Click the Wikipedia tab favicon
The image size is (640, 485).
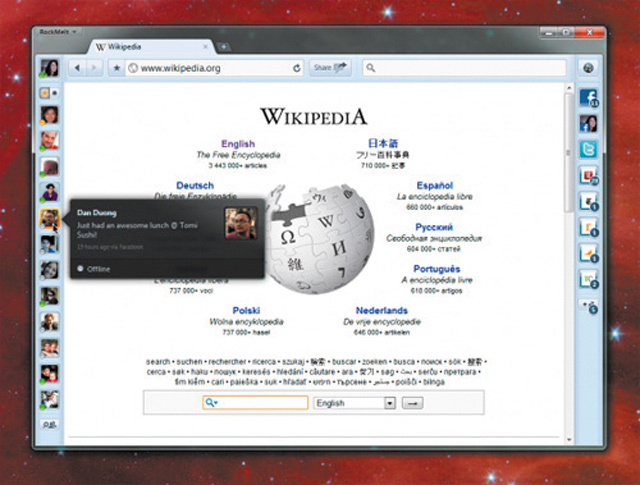(x=100, y=47)
